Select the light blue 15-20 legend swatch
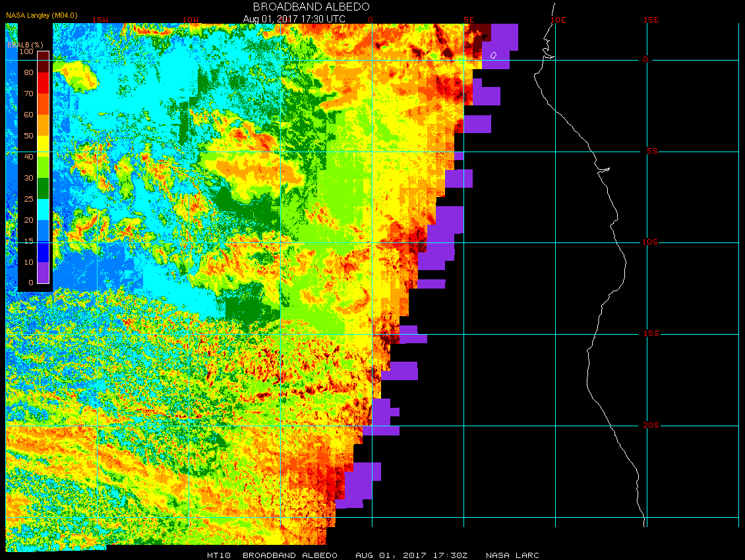Image resolution: width=745 pixels, height=560 pixels. tap(44, 231)
